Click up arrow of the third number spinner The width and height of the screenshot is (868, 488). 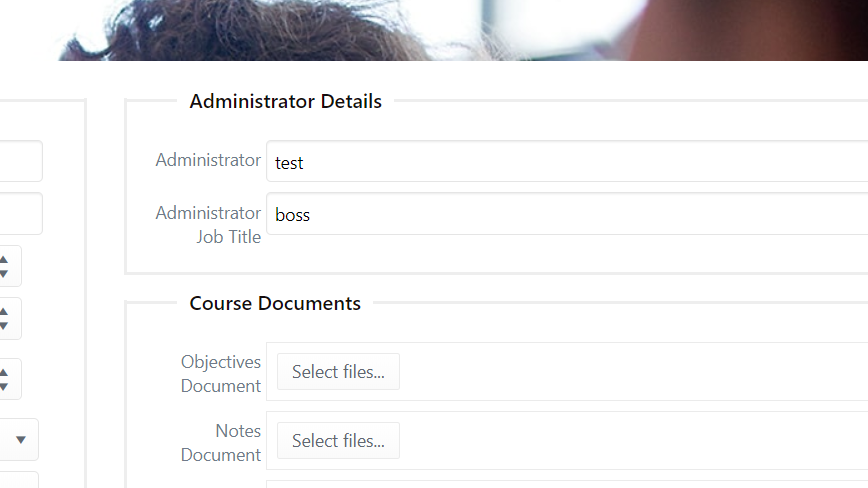[4, 373]
